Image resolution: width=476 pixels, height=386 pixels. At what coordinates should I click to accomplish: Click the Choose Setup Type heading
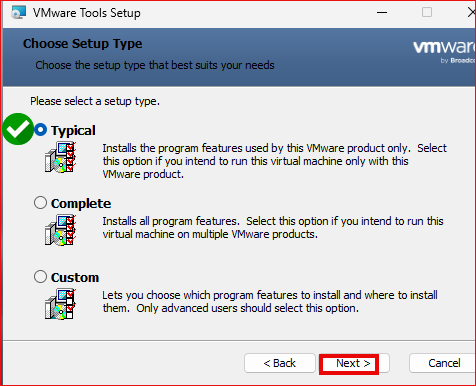point(83,44)
